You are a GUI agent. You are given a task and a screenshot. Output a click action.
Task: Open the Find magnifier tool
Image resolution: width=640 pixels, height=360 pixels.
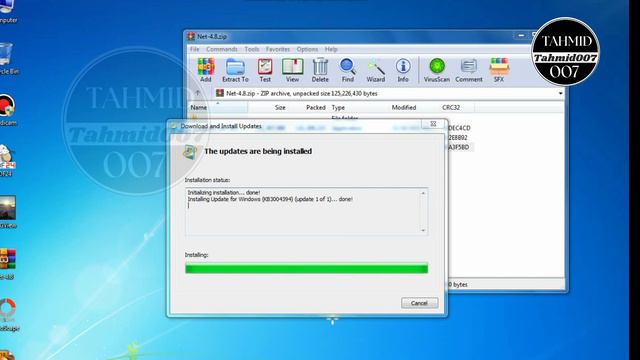click(x=348, y=70)
